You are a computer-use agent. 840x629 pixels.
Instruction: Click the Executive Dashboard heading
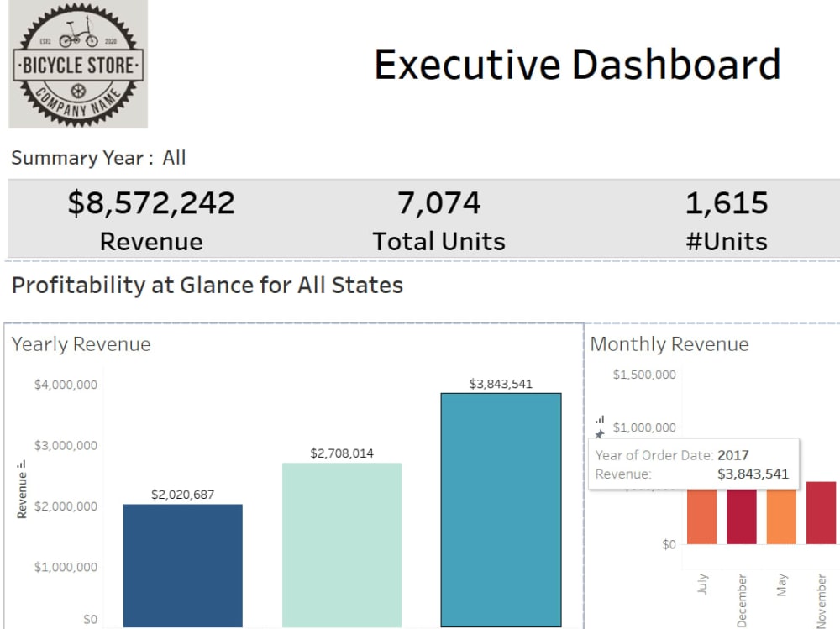coord(579,63)
